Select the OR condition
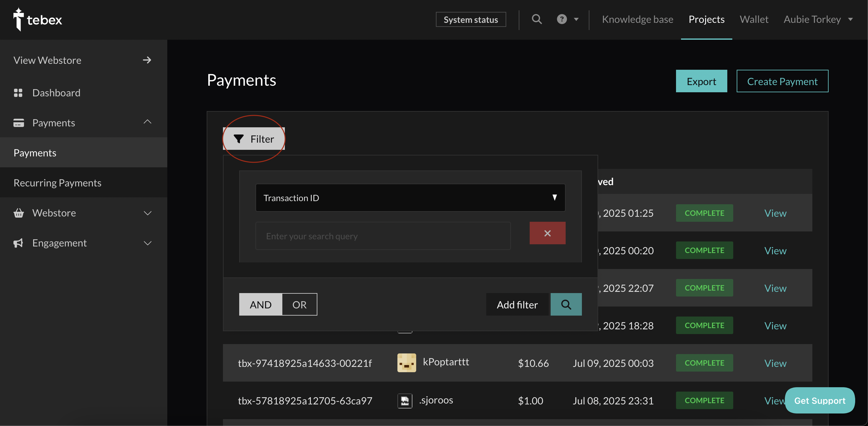868x426 pixels. tap(299, 304)
